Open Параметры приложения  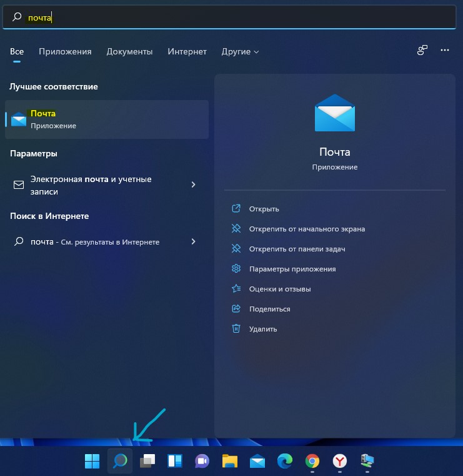tap(292, 269)
